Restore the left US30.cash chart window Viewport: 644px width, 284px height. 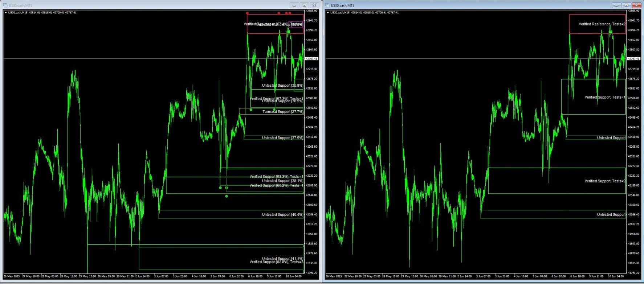pyautogui.click(x=304, y=5)
